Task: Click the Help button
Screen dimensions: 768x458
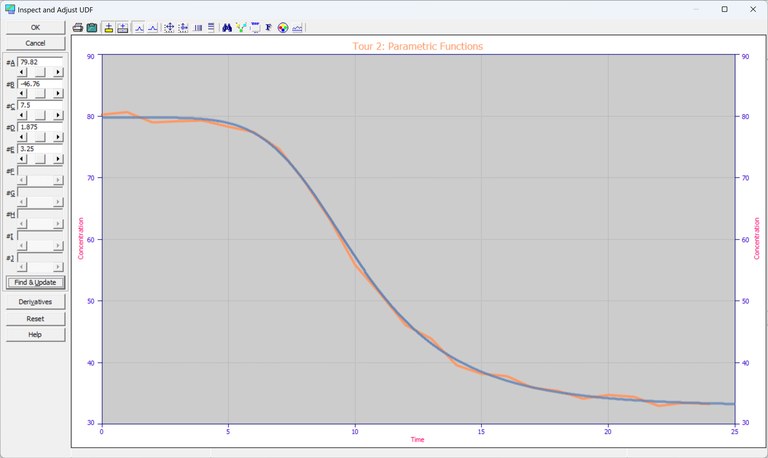Action: (x=35, y=335)
